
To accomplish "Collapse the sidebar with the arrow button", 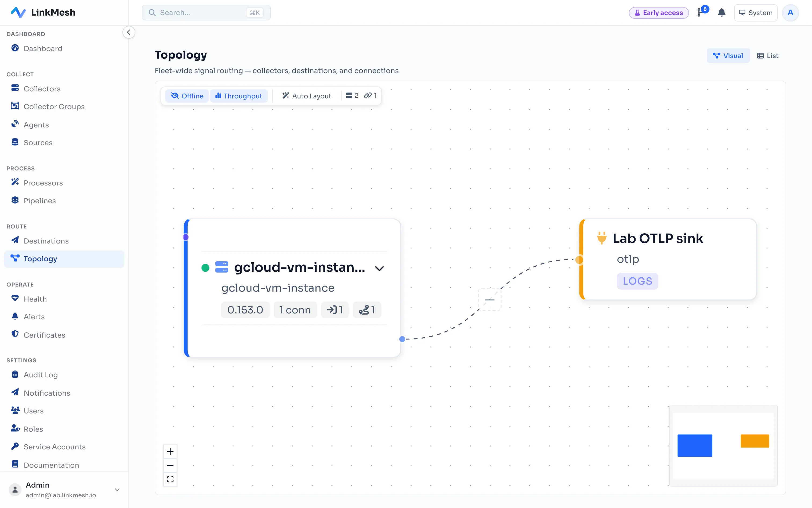I will [129, 32].
